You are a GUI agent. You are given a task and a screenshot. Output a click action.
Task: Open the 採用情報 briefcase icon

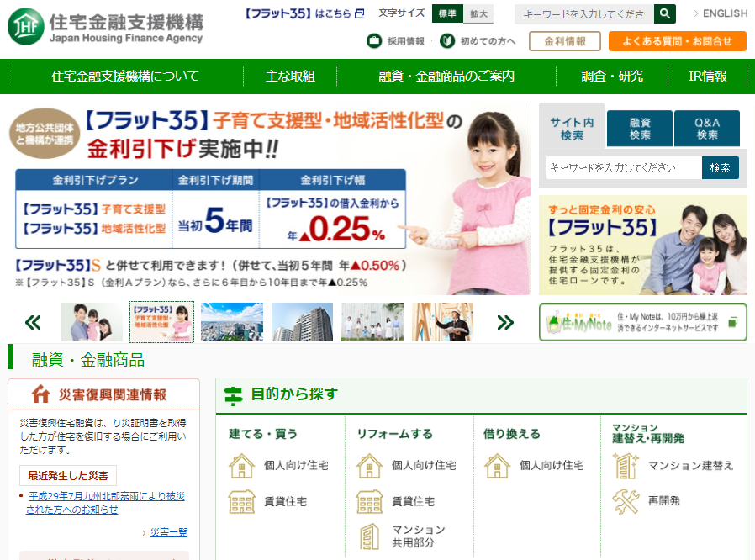click(x=374, y=41)
